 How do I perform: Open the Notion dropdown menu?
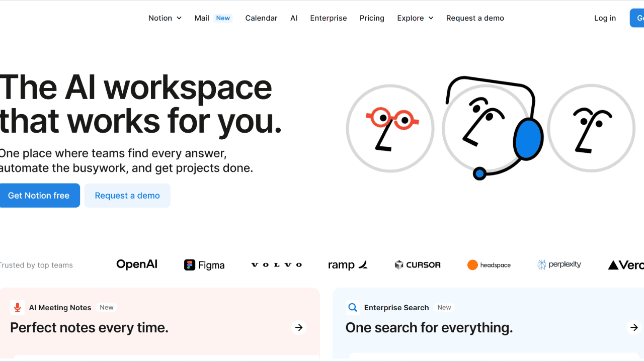pyautogui.click(x=165, y=18)
